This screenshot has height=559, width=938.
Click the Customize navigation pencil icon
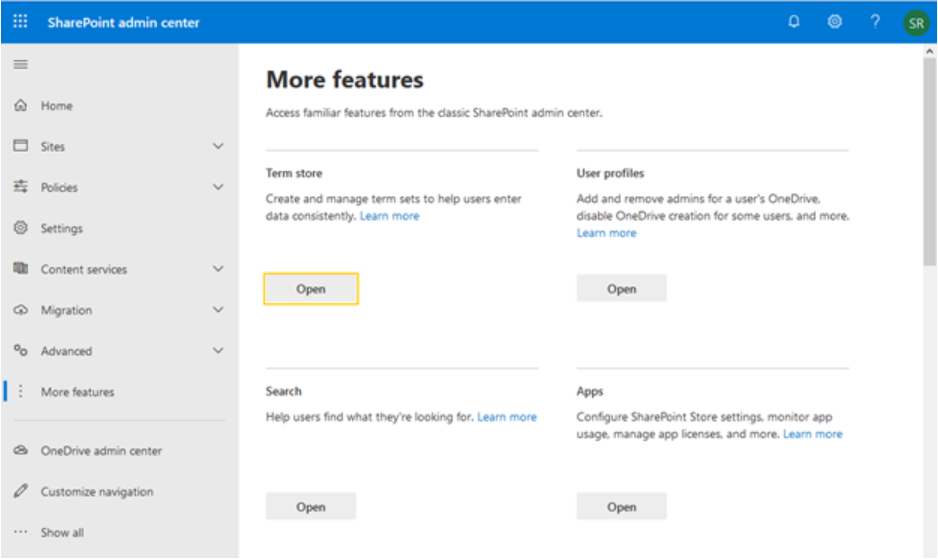(x=20, y=492)
